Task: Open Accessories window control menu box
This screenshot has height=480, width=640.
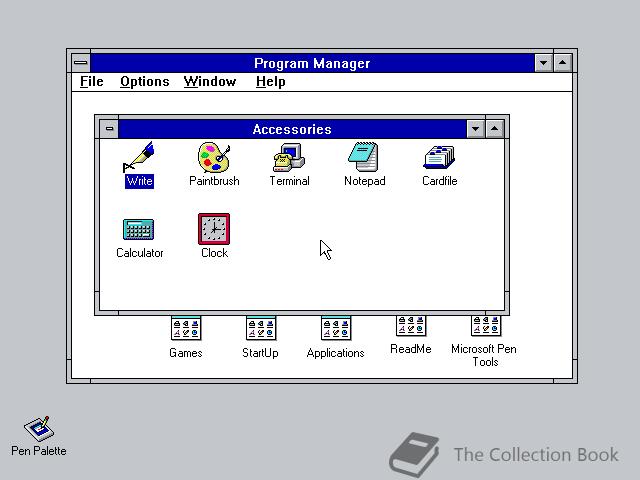Action: [109, 129]
